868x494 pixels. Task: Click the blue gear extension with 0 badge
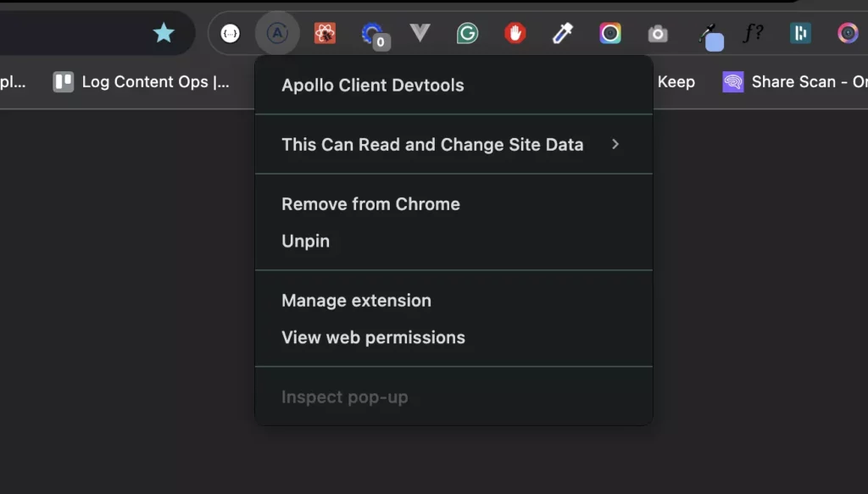coord(375,36)
